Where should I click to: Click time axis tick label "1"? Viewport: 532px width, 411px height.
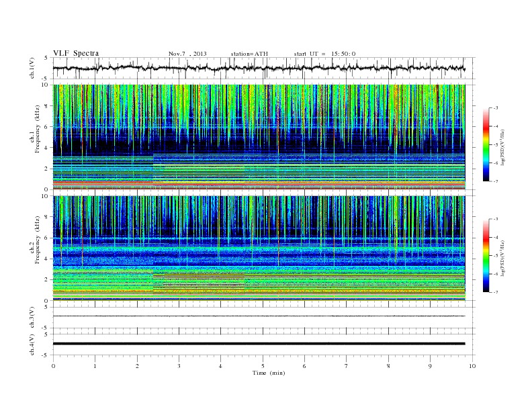pos(95,366)
